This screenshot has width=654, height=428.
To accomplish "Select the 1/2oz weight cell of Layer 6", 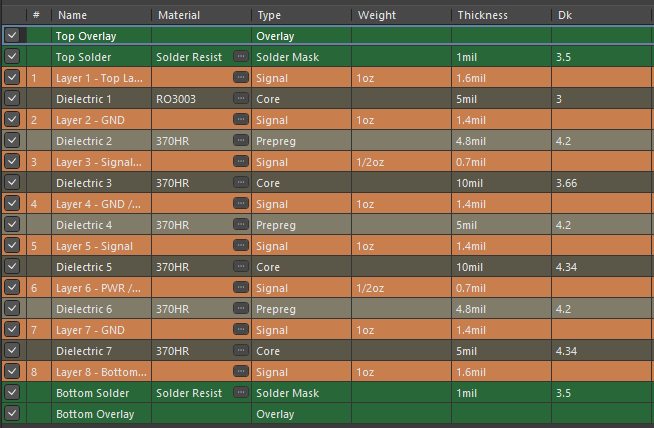I will click(371, 288).
